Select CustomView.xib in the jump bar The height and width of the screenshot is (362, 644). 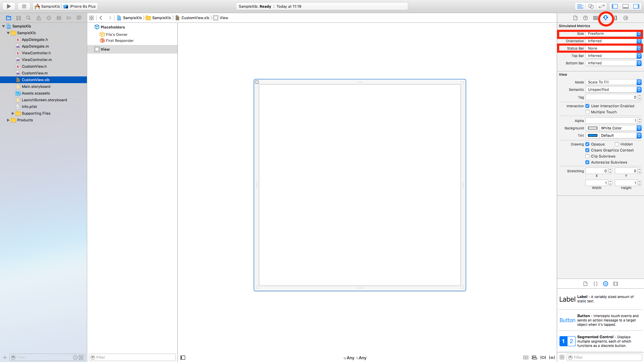pyautogui.click(x=195, y=18)
